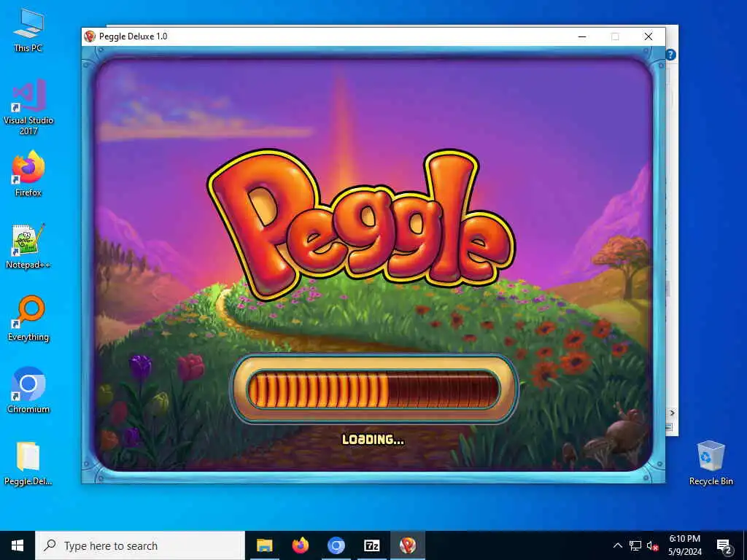747x560 pixels.
Task: Click the Peggle logo on loading screen
Action: (x=361, y=224)
